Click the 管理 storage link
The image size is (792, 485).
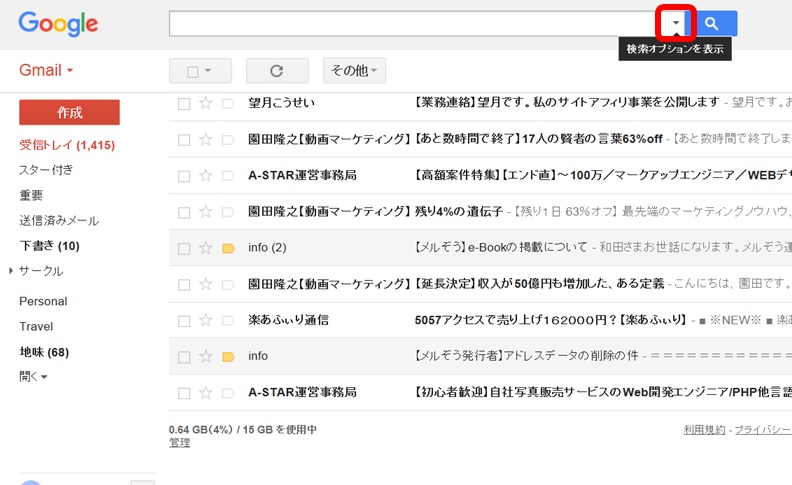[179, 443]
